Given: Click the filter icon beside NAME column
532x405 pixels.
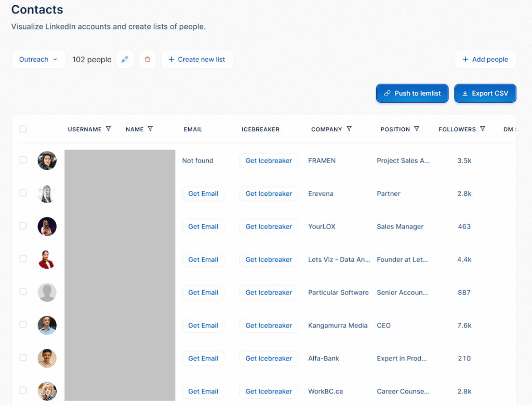Looking at the screenshot, I should 150,129.
